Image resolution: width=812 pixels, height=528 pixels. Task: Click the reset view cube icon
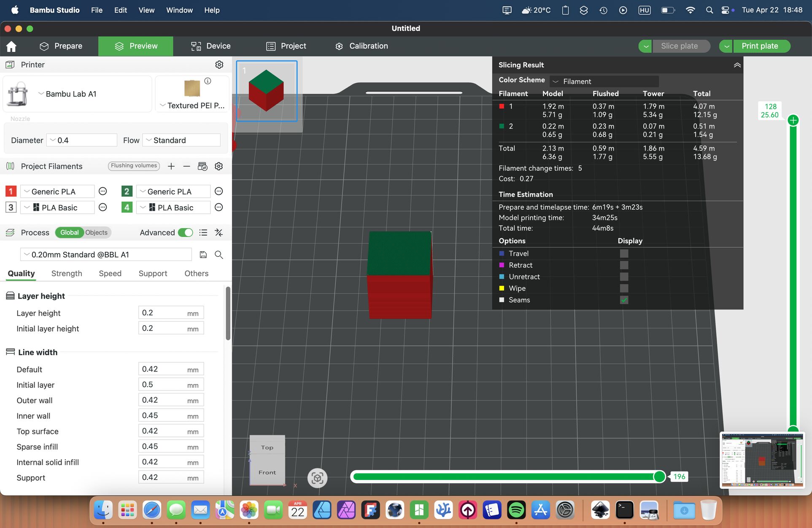pos(317,478)
